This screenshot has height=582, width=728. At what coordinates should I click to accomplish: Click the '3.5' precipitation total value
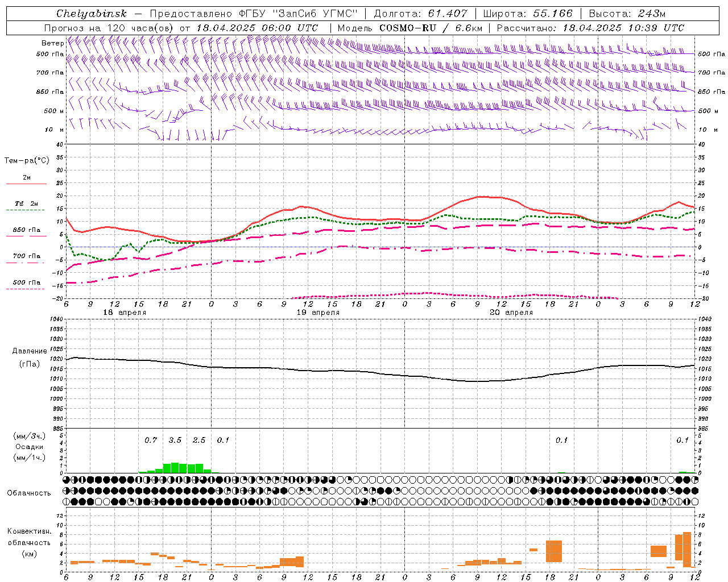[x=175, y=440]
